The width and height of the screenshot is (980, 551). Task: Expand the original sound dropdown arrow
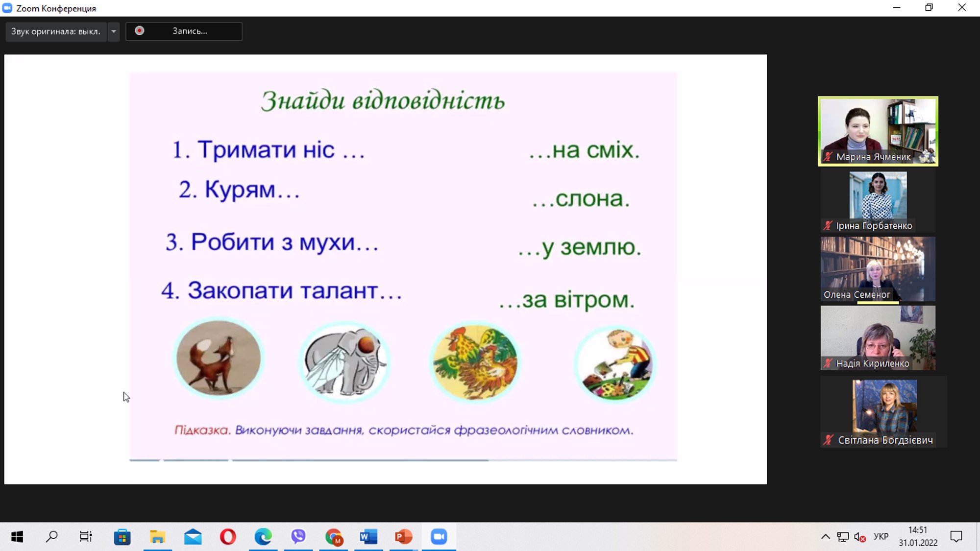coord(114,31)
